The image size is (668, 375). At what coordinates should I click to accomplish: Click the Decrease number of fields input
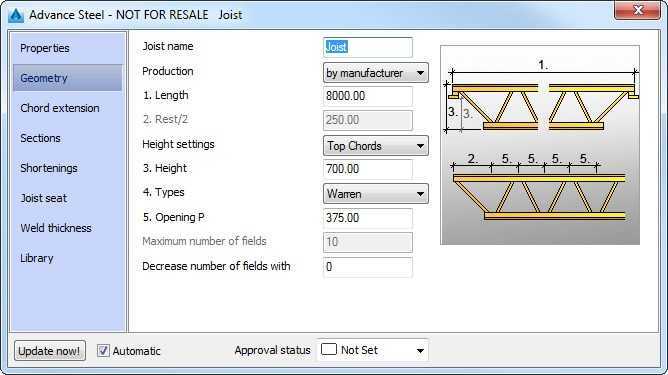[368, 267]
